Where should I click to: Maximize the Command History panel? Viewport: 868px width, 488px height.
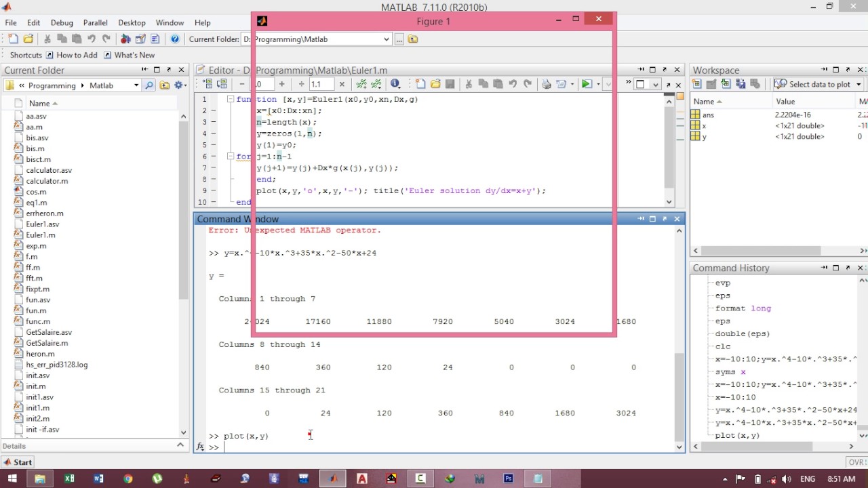(x=836, y=268)
